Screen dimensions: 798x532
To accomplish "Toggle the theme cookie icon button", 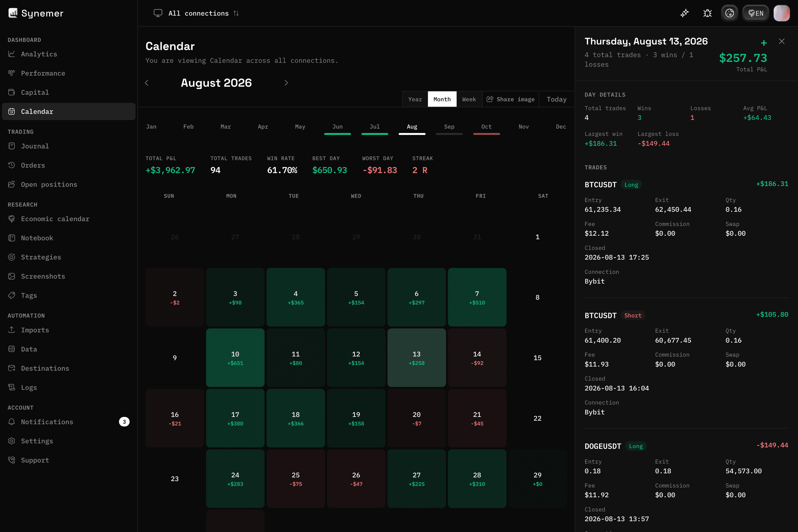I will pyautogui.click(x=729, y=13).
